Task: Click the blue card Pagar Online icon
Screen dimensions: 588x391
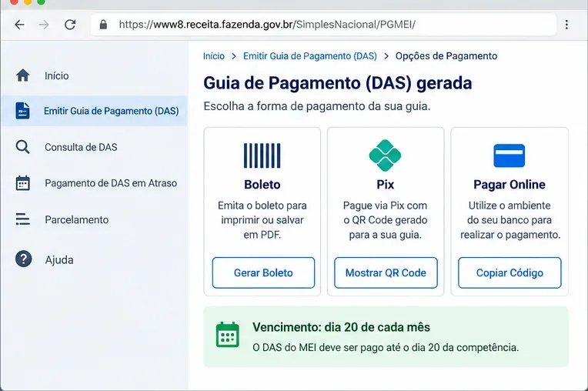Action: point(509,155)
